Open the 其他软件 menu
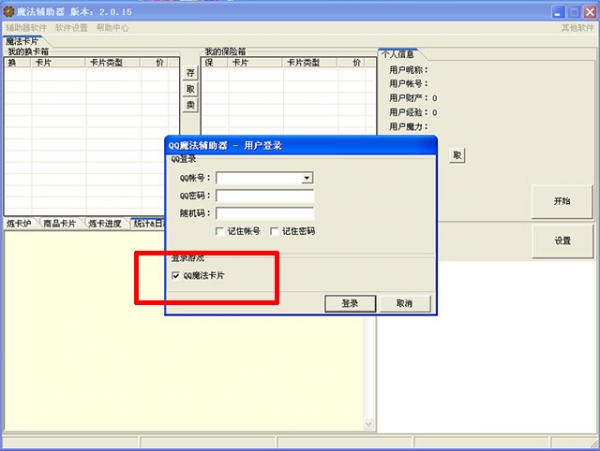 (577, 28)
